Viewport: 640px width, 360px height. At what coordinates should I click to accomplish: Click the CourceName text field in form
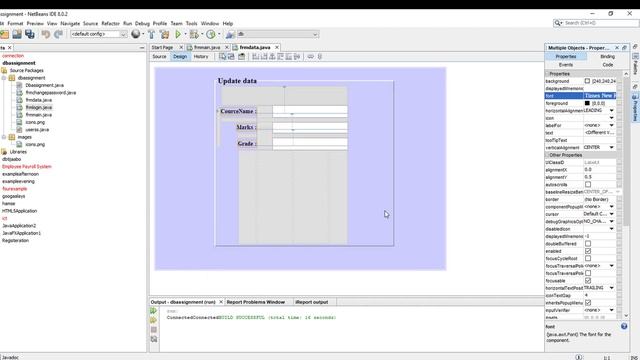pyautogui.click(x=310, y=111)
